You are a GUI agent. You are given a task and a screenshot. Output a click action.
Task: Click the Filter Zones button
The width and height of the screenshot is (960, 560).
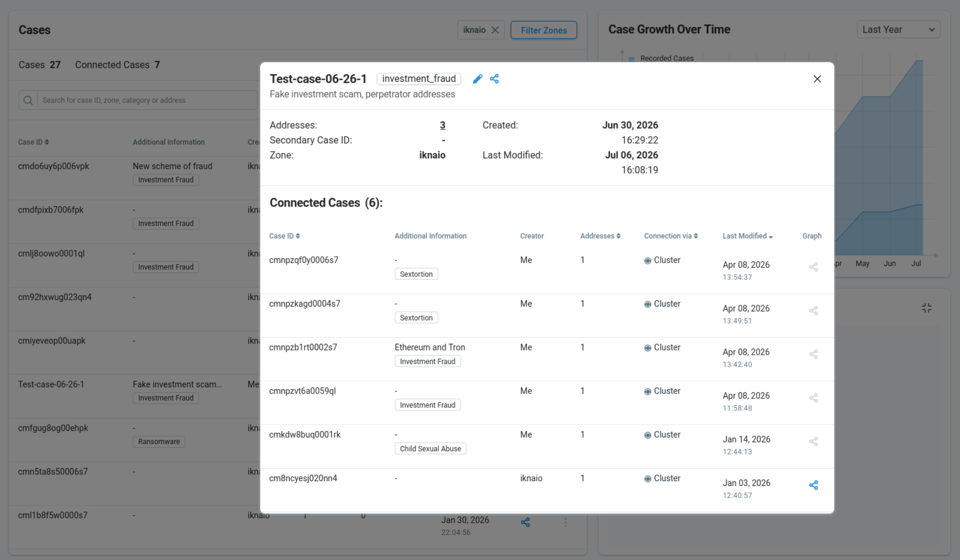click(x=543, y=30)
